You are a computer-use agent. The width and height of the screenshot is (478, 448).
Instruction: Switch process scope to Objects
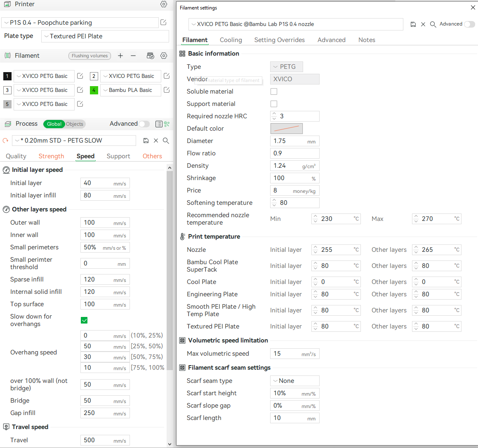(75, 124)
